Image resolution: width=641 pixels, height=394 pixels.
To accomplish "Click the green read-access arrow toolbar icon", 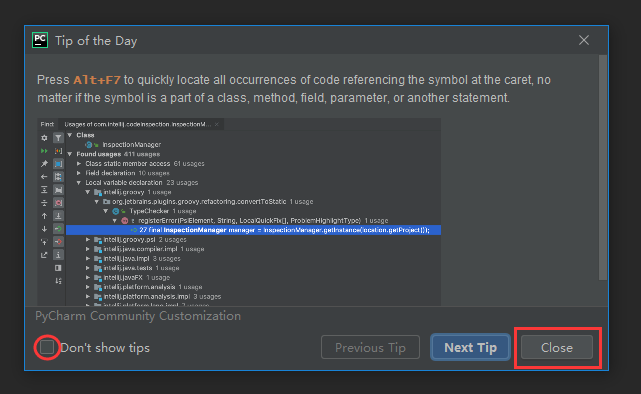I will click(x=58, y=229).
